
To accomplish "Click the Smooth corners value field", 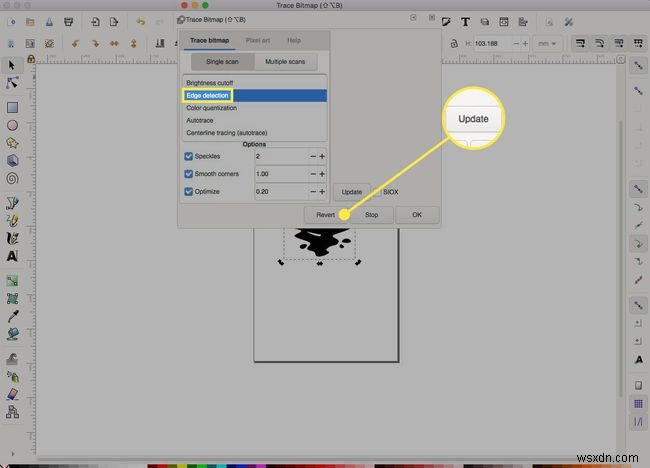I will click(281, 174).
